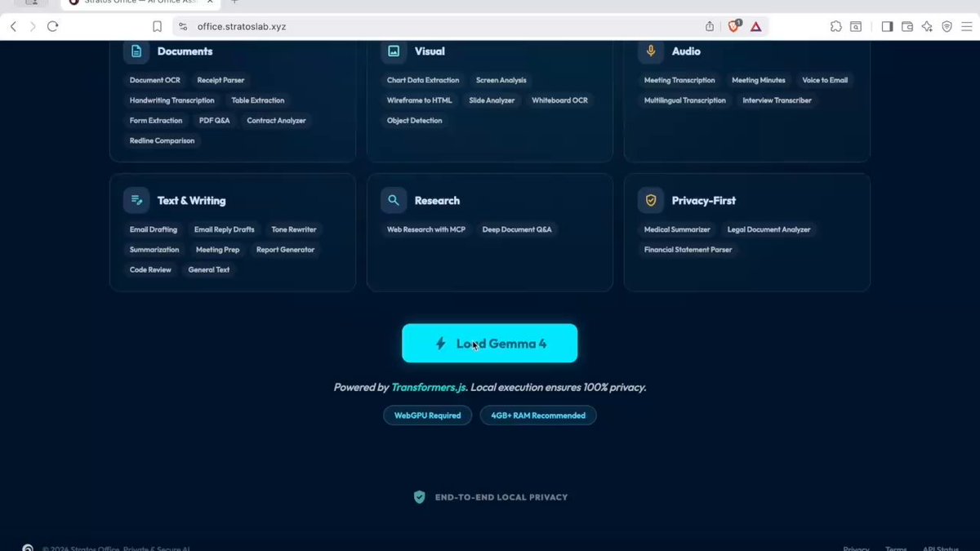The width and height of the screenshot is (980, 551).
Task: Click the share icon in address bar
Action: coord(710,26)
